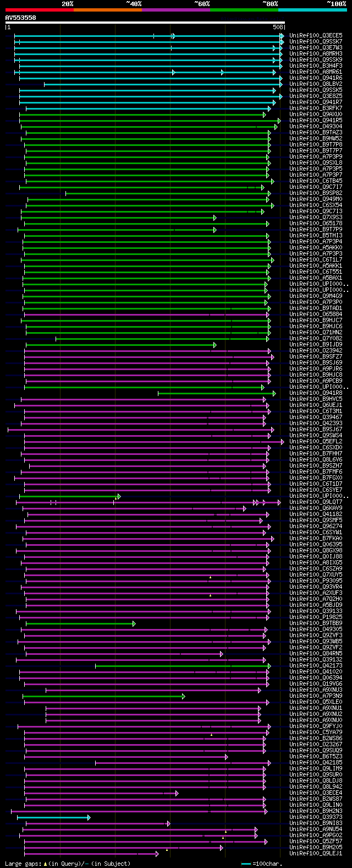Select the UniRef100_O23942 hit label

(316, 351)
